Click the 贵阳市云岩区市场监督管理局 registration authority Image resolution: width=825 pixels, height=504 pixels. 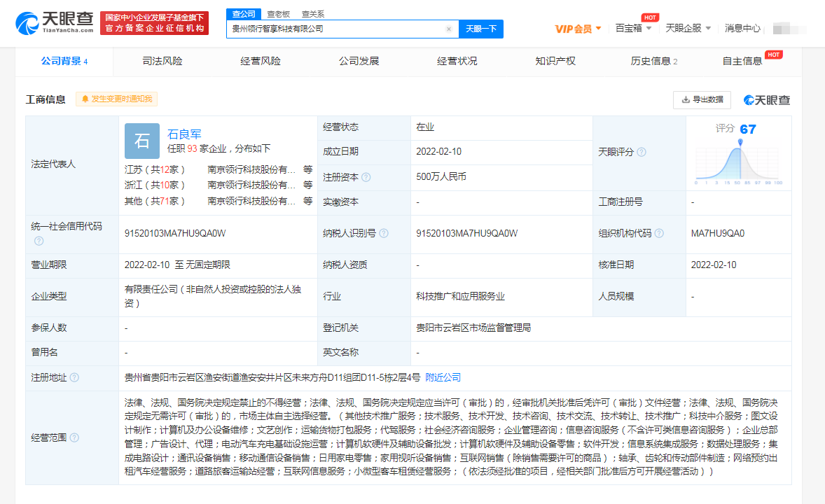[x=473, y=328]
